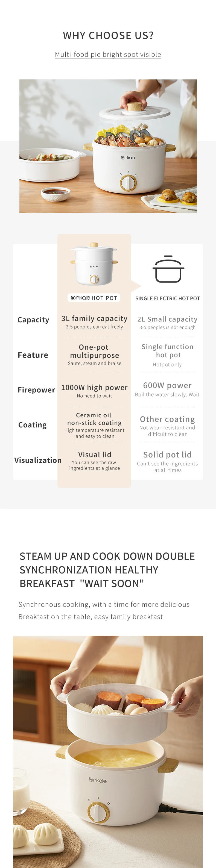Select the 'Capacity' row label

pos(33,320)
